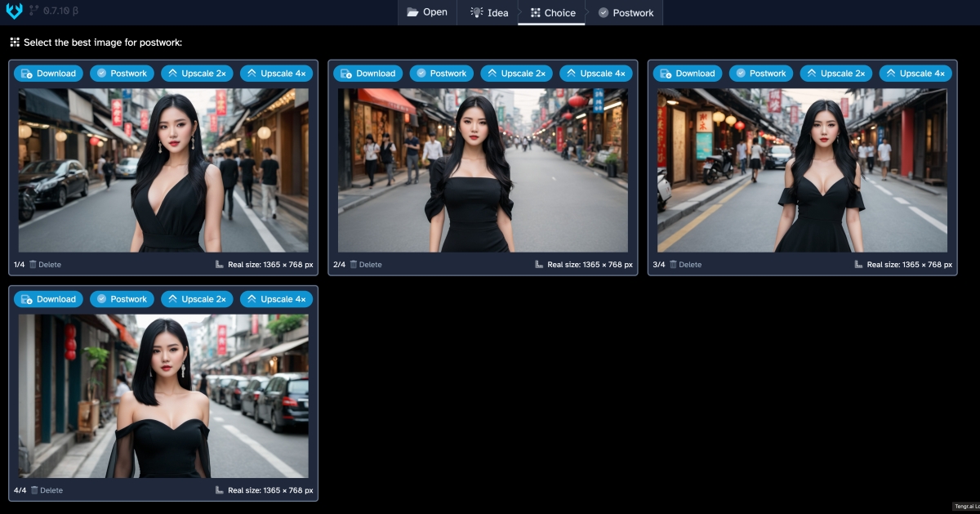Image resolution: width=980 pixels, height=514 pixels.
Task: Click real size text of image 1/4
Action: [270, 265]
